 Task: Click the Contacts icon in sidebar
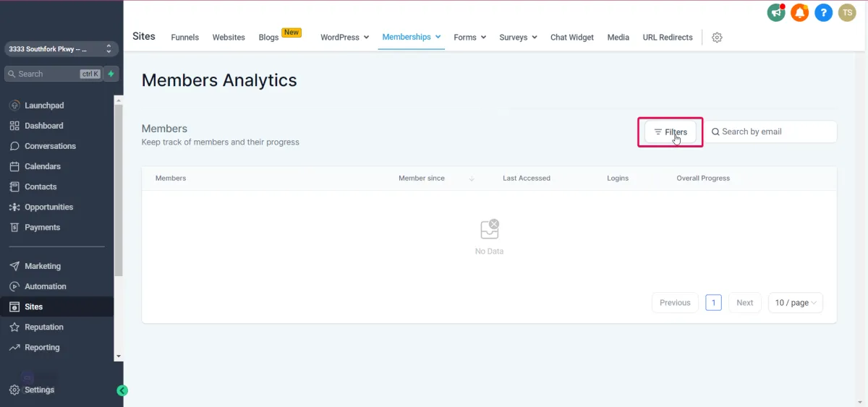click(x=14, y=187)
